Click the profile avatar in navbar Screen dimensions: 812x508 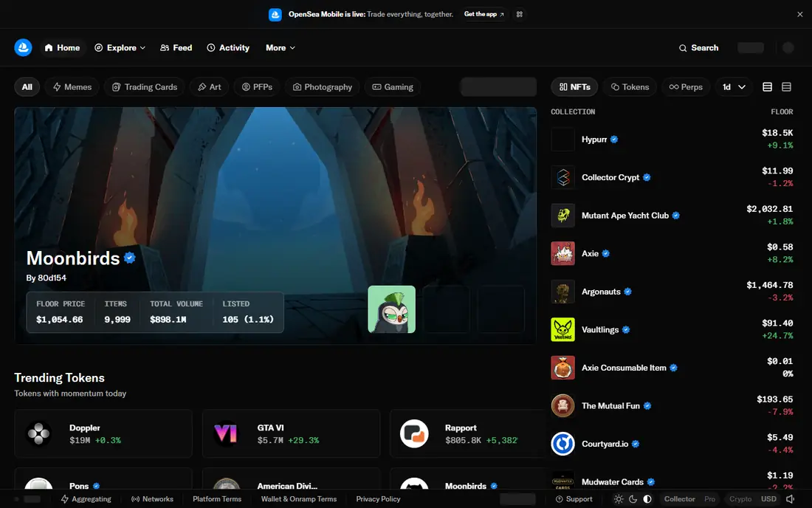tap(788, 48)
